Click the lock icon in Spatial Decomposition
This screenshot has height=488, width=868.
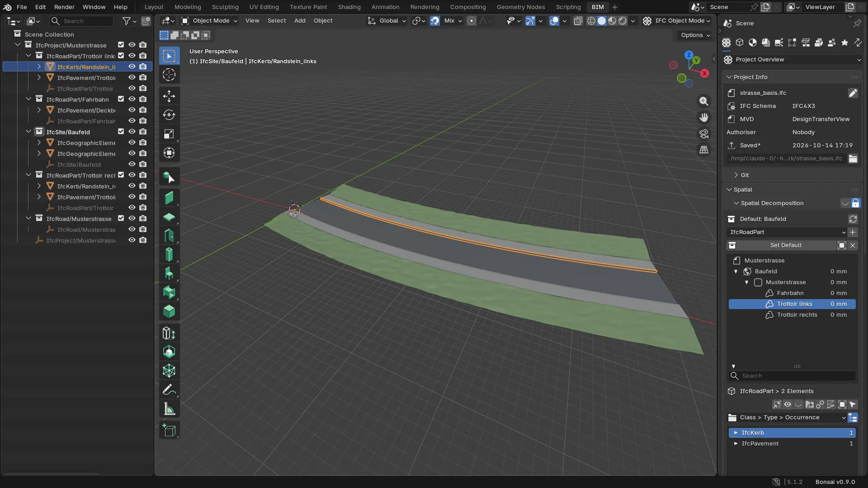[x=855, y=203]
